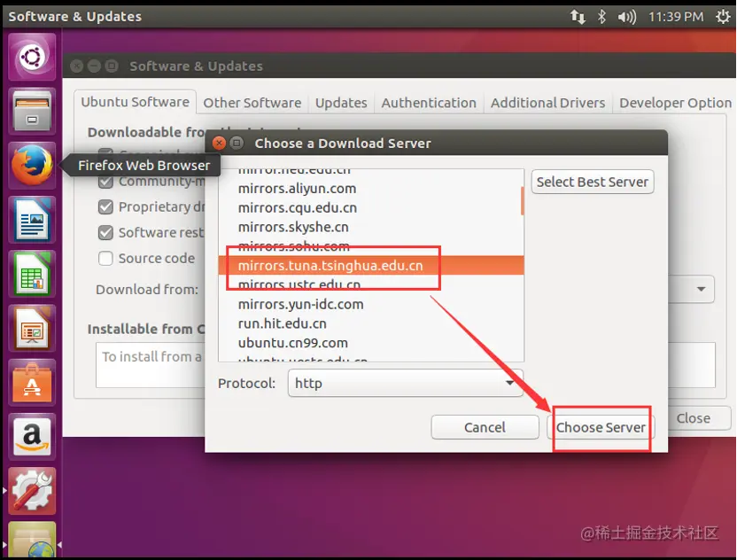Toggle the Software restricted checkbox
This screenshot has height=560, width=737.
[x=105, y=233]
